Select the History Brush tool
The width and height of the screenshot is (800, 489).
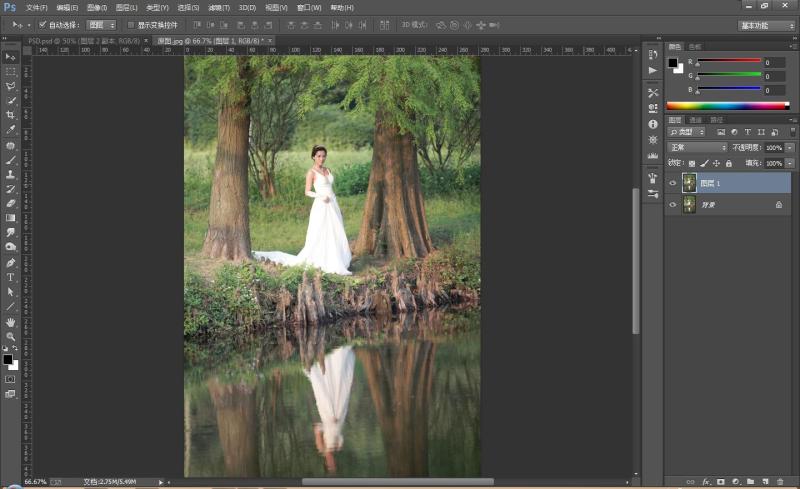(10, 189)
